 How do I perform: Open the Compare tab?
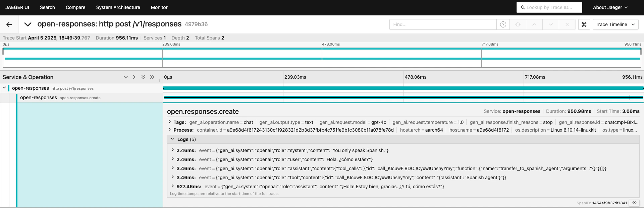tap(75, 7)
